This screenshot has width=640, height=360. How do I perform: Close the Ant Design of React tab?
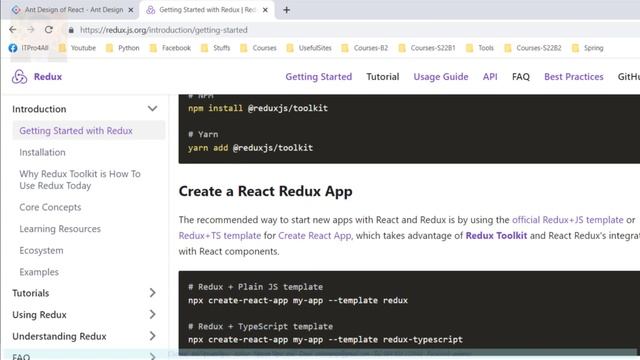(131, 10)
